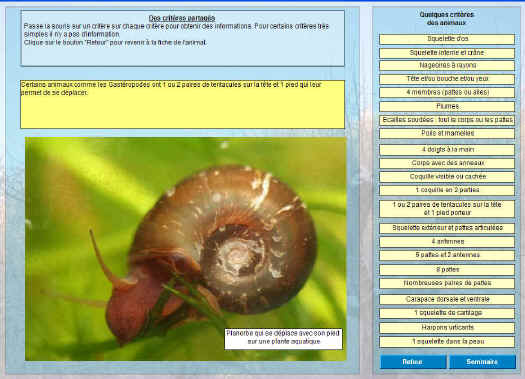
Task: Pick 'Tête et/ou bouche et/ou yeux' criterion
Action: (447, 79)
